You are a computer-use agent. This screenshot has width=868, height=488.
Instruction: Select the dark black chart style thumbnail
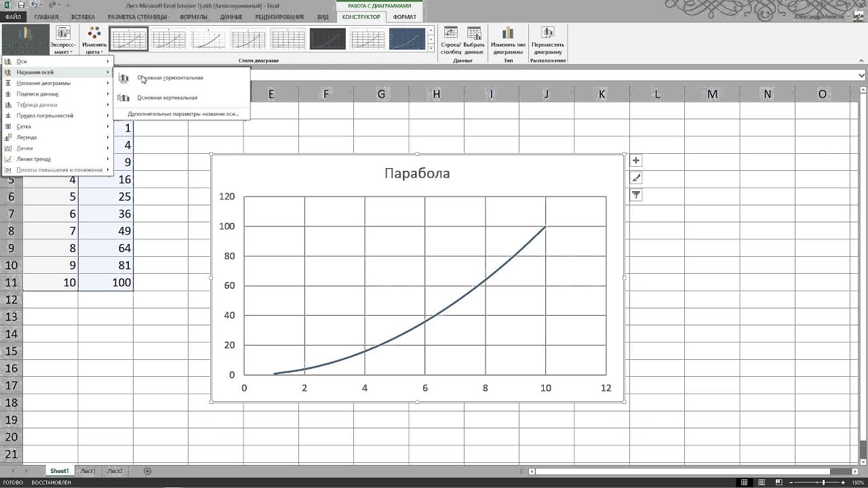coord(328,39)
